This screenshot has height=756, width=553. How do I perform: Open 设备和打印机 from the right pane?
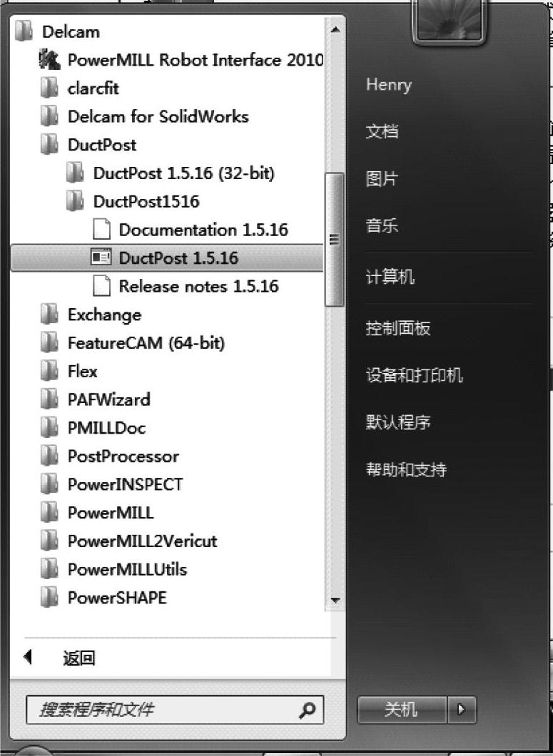click(414, 375)
